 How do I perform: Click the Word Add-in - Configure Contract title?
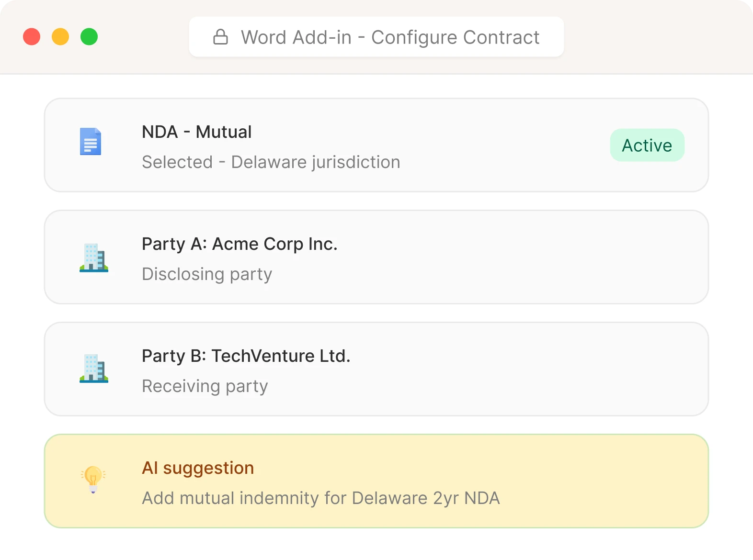point(391,36)
